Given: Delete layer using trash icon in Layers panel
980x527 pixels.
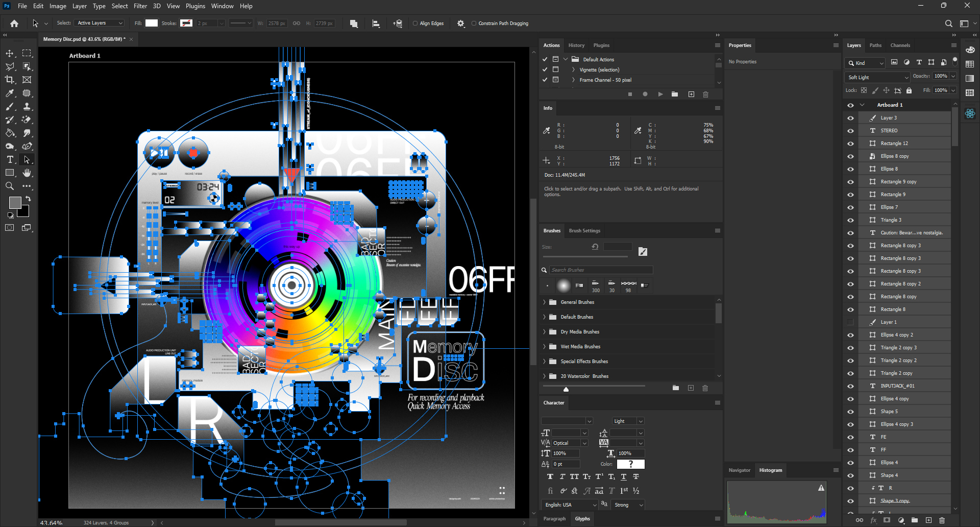Looking at the screenshot, I should (x=942, y=520).
